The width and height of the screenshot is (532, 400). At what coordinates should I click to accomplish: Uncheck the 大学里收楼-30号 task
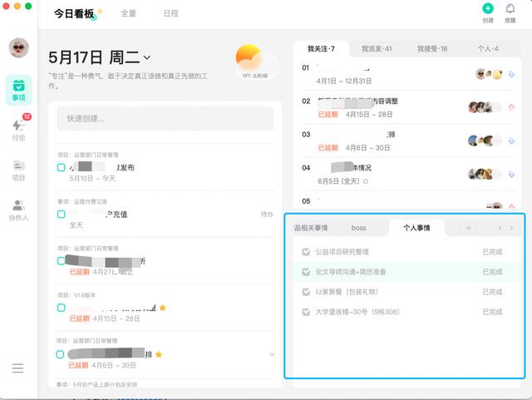306,312
